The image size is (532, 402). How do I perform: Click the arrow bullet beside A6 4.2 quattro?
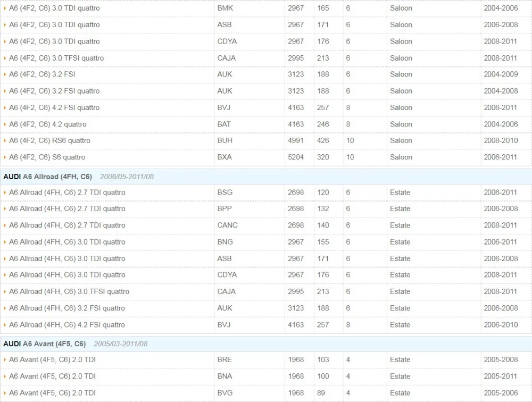click(x=5, y=124)
